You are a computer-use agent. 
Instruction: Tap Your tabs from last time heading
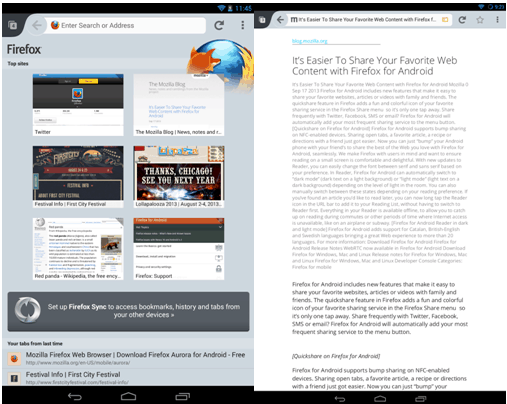[35, 343]
